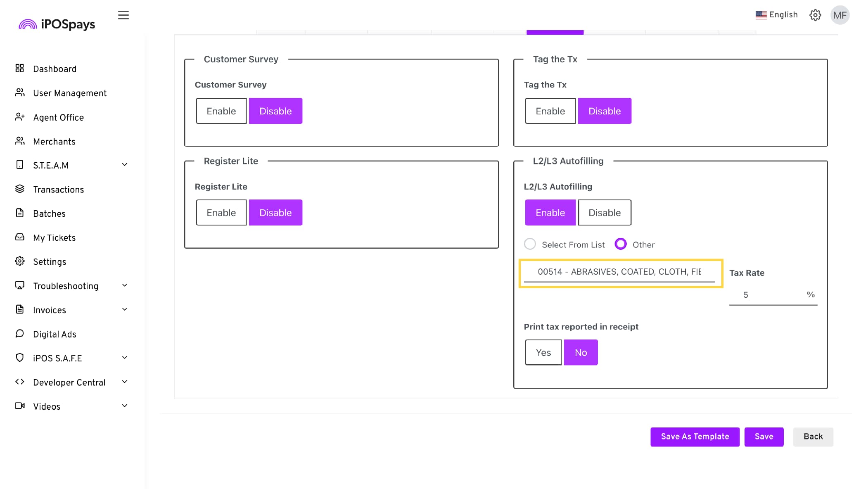Screen dimensions: 868x489
Task: Open Dashboard from the sidebar
Action: 55,69
